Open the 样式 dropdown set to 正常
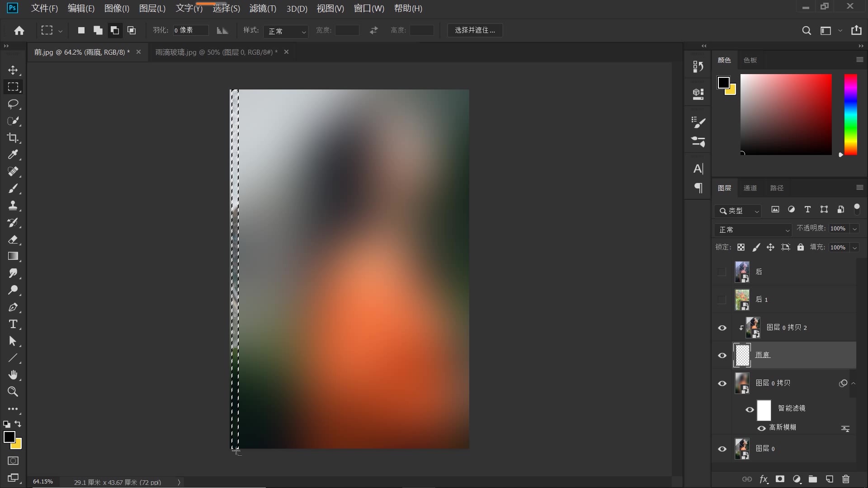This screenshot has width=868, height=488. [286, 31]
